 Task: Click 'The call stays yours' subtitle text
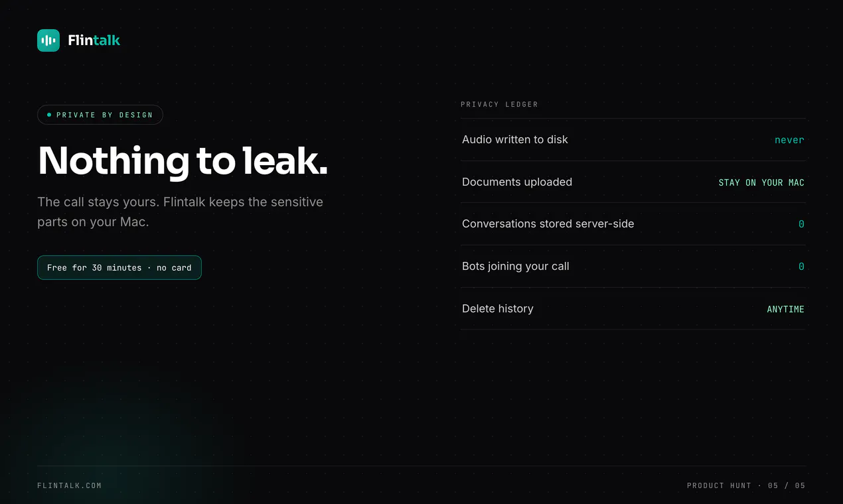[181, 212]
